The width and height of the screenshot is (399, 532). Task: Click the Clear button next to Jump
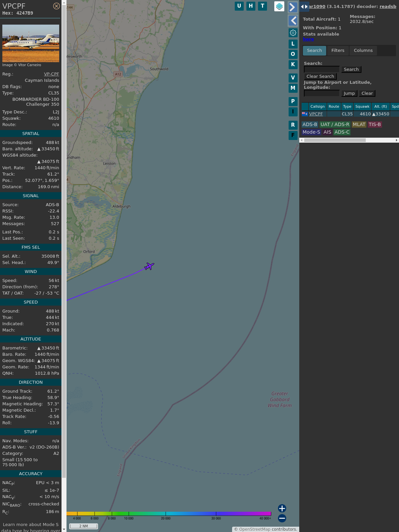coord(367,93)
